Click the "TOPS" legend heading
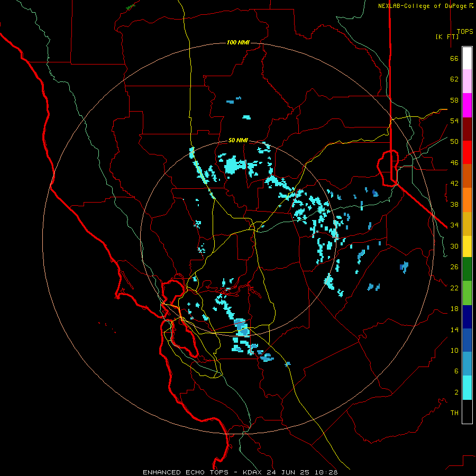The height and width of the screenshot is (476, 476). [x=465, y=31]
